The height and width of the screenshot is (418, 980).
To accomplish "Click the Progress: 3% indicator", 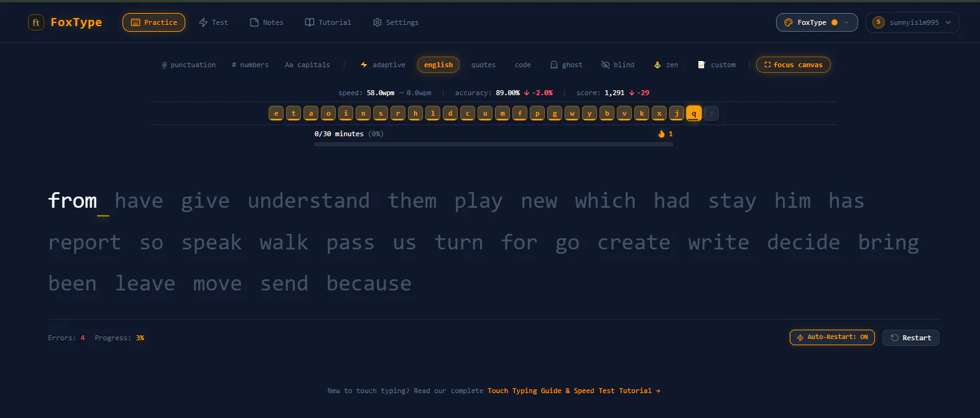I will 119,338.
